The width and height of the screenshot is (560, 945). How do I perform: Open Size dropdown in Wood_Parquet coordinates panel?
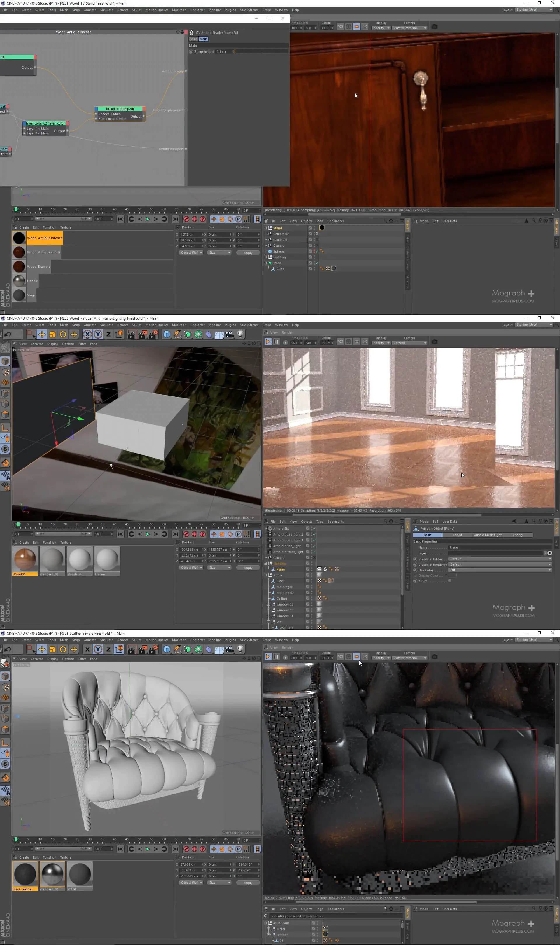219,568
